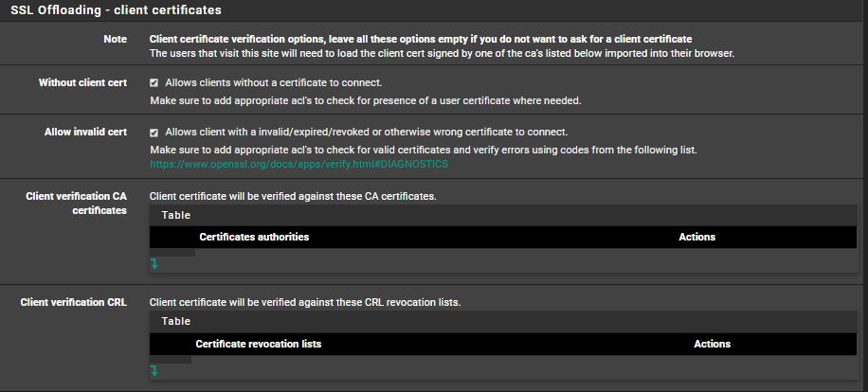The width and height of the screenshot is (868, 392).
Task: Click the Certificates authorities column header
Action: [254, 237]
